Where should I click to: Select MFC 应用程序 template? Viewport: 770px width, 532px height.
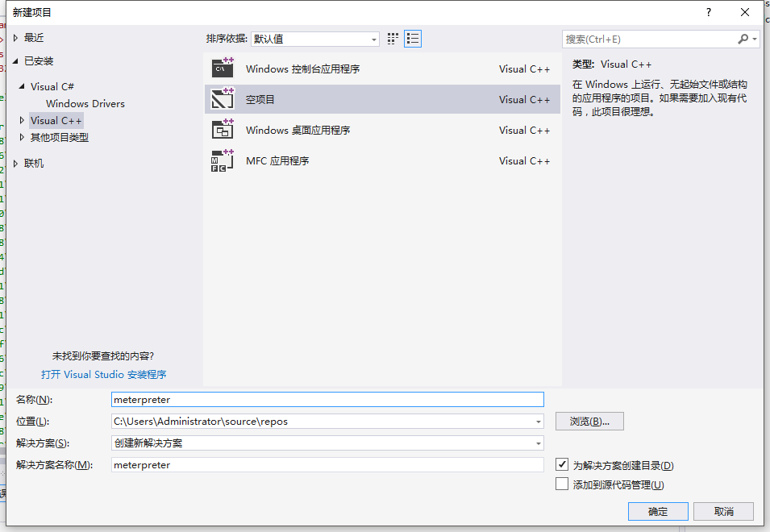pos(382,160)
